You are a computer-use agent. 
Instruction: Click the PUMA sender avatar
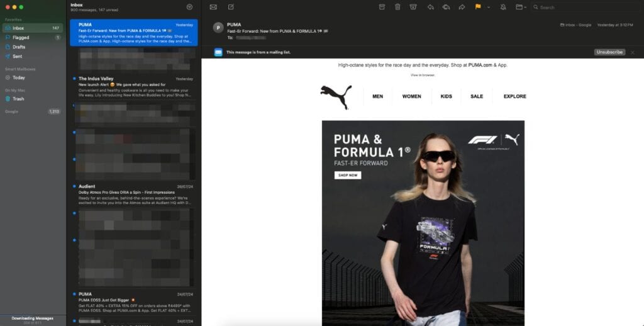click(218, 28)
